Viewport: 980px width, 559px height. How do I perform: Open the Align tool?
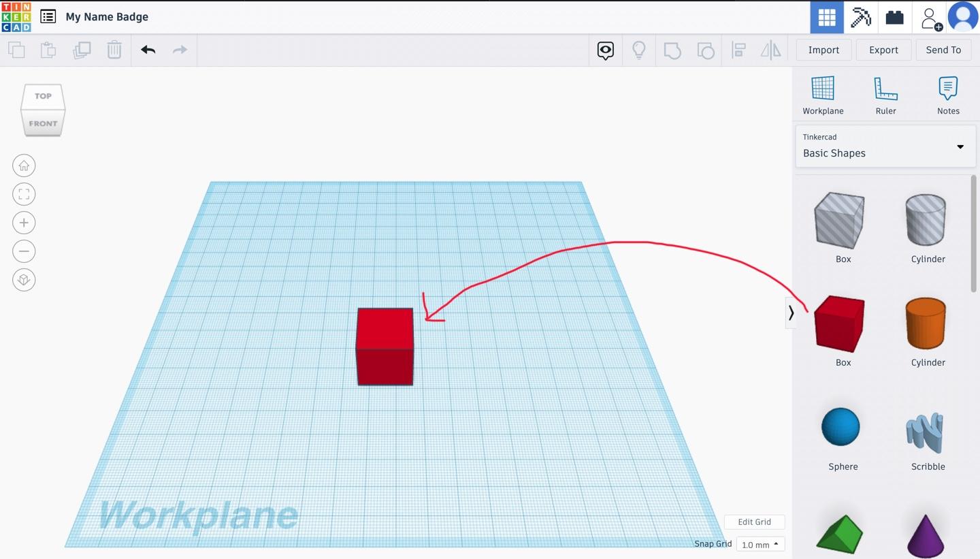tap(738, 50)
